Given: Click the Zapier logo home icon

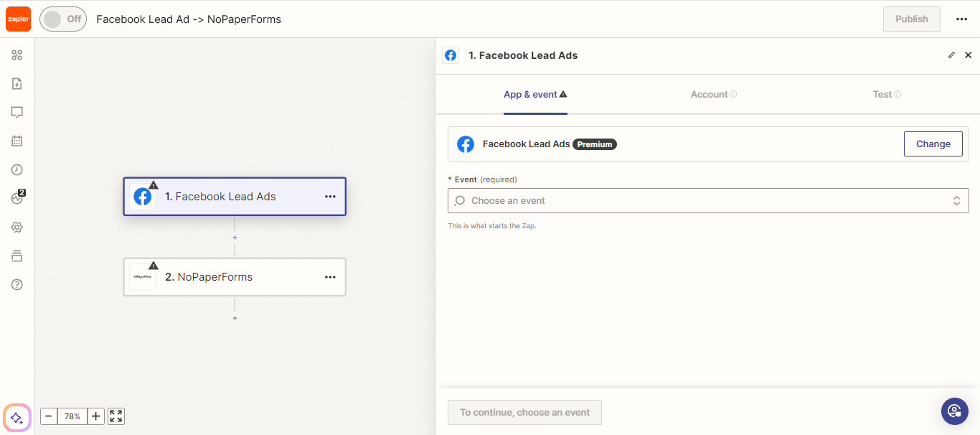Looking at the screenshot, I should pos(18,19).
